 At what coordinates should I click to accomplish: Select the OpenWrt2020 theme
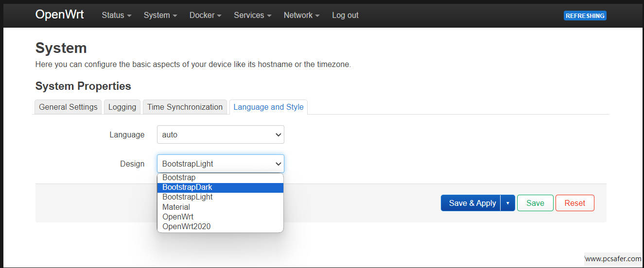[x=186, y=227]
